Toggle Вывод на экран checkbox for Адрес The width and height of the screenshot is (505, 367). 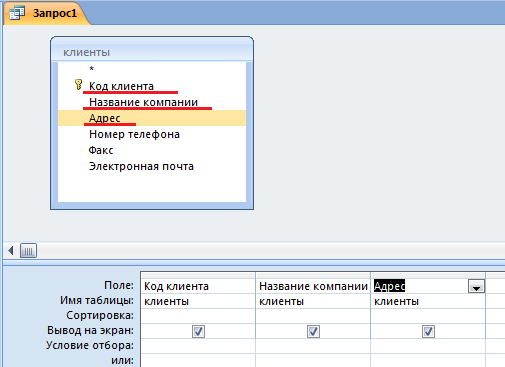coord(428,331)
